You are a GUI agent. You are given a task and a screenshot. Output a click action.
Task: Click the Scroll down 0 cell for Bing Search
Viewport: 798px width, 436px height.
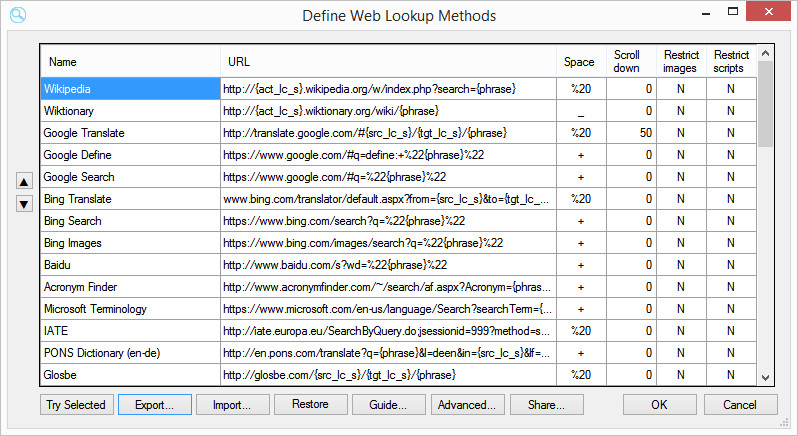pos(631,221)
